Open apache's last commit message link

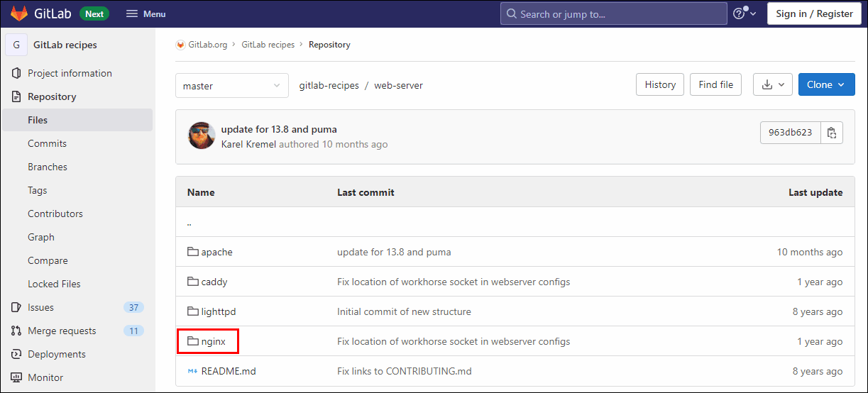394,252
